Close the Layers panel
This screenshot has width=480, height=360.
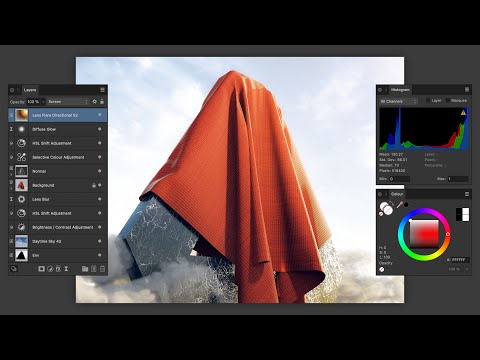(x=12, y=90)
